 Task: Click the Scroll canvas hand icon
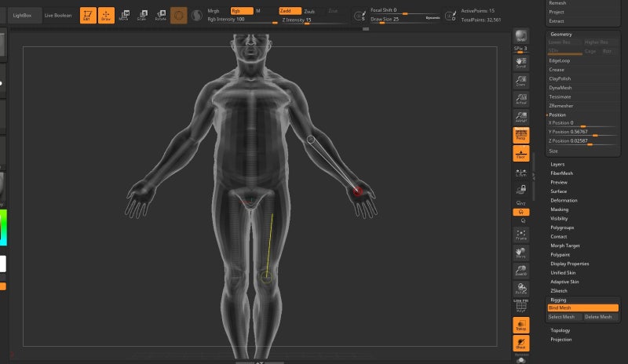(520, 62)
